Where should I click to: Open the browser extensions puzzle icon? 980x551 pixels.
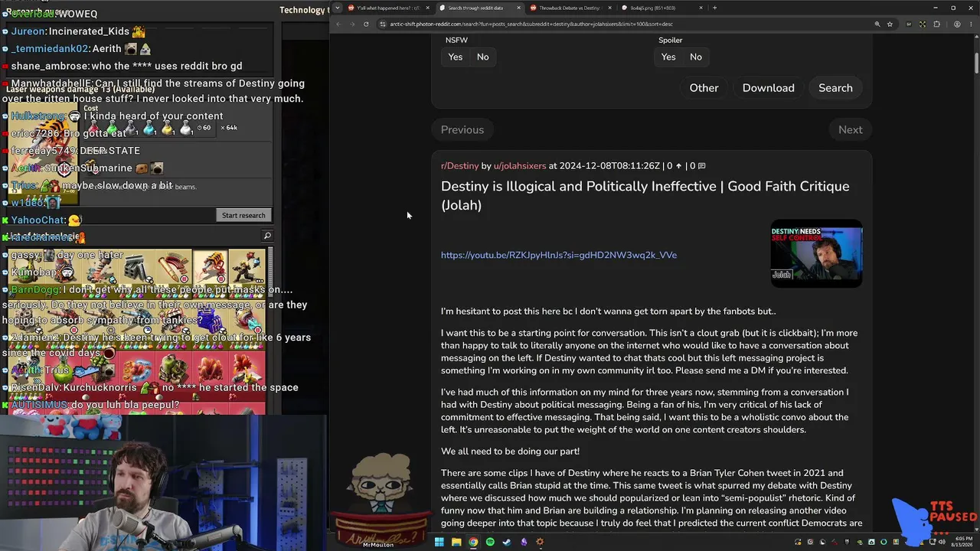click(936, 24)
